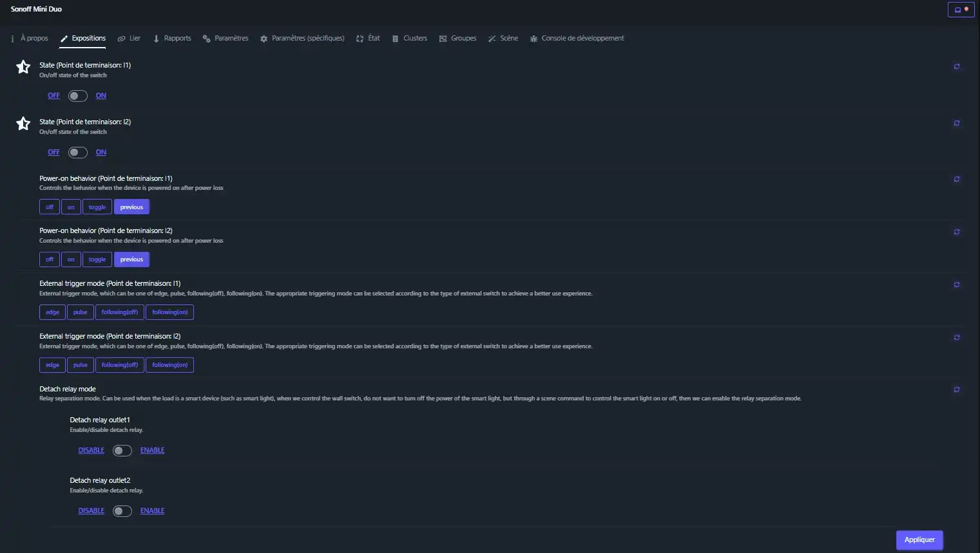Select 'toggle' for Power-on behavior l1

[97, 207]
